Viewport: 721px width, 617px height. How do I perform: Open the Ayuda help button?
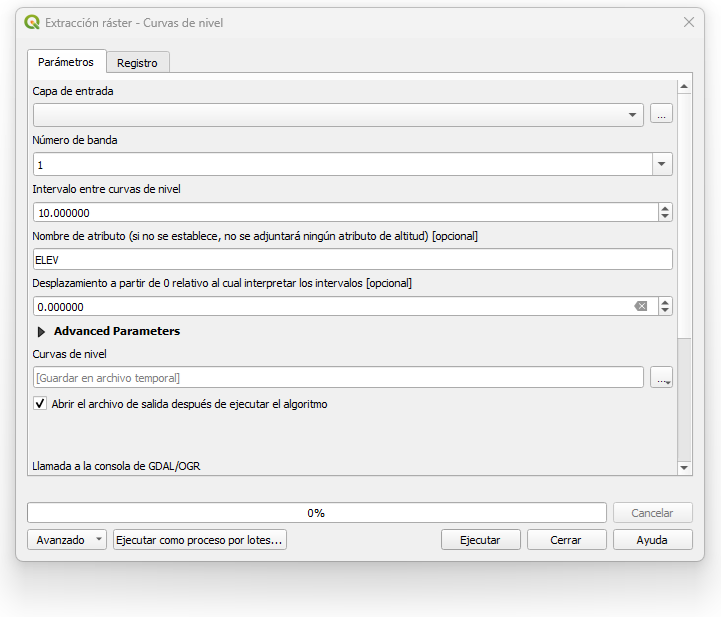click(652, 540)
